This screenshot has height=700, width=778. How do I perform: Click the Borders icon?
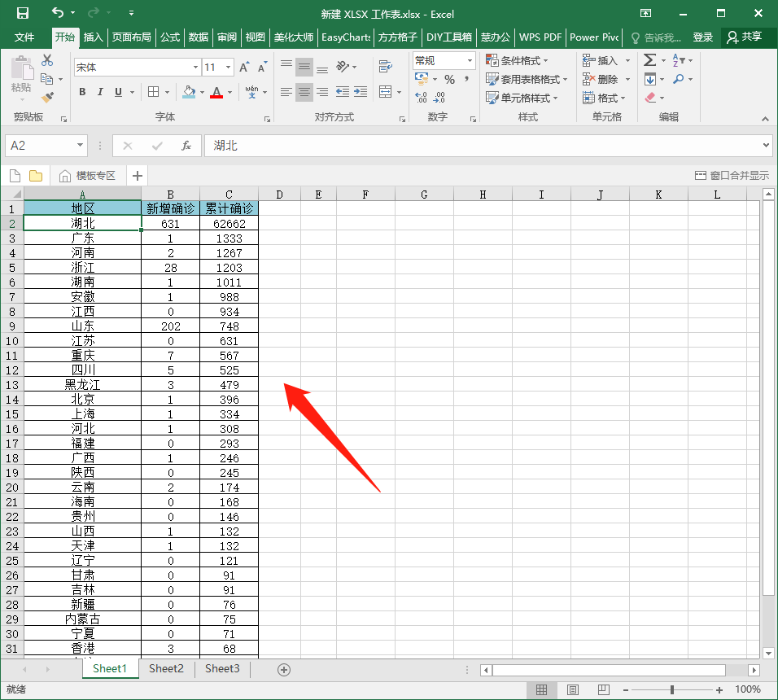154,92
